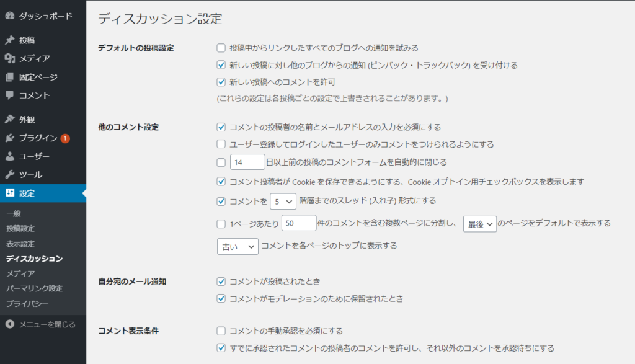Open the 最後 default page dropdown

(480, 223)
